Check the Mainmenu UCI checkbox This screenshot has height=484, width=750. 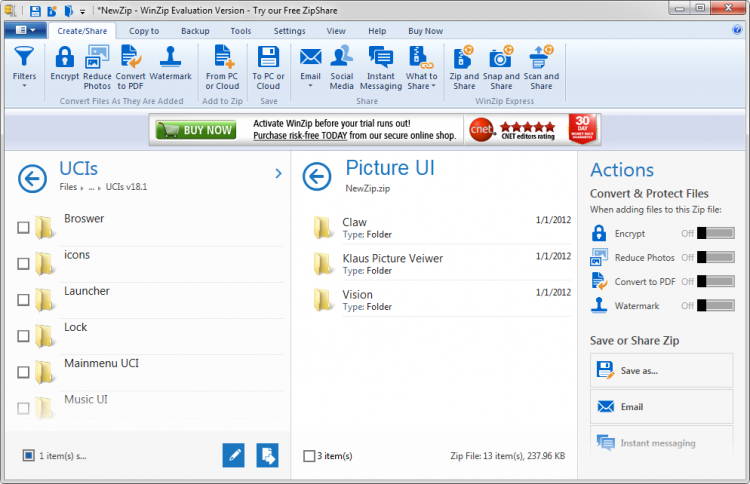pyautogui.click(x=23, y=372)
